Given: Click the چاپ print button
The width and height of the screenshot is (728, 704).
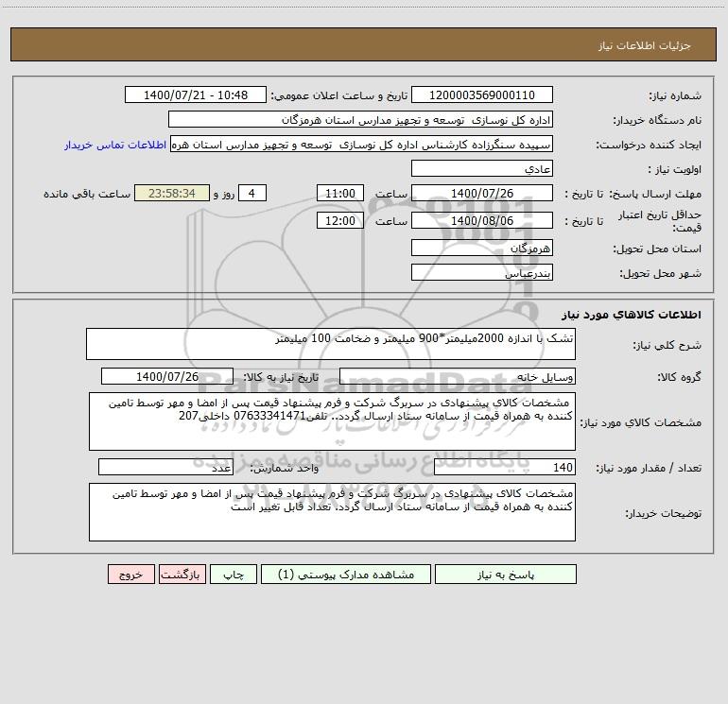Looking at the screenshot, I should pos(234,575).
